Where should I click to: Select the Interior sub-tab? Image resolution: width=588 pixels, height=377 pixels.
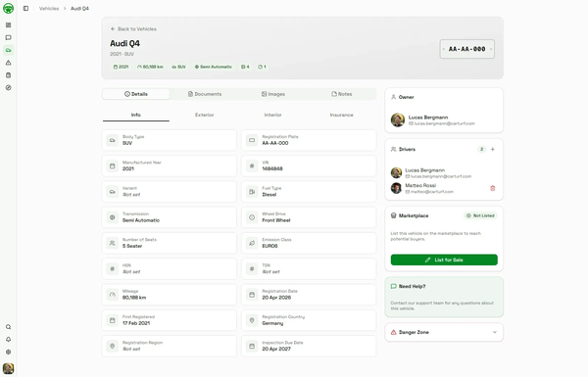273,115
